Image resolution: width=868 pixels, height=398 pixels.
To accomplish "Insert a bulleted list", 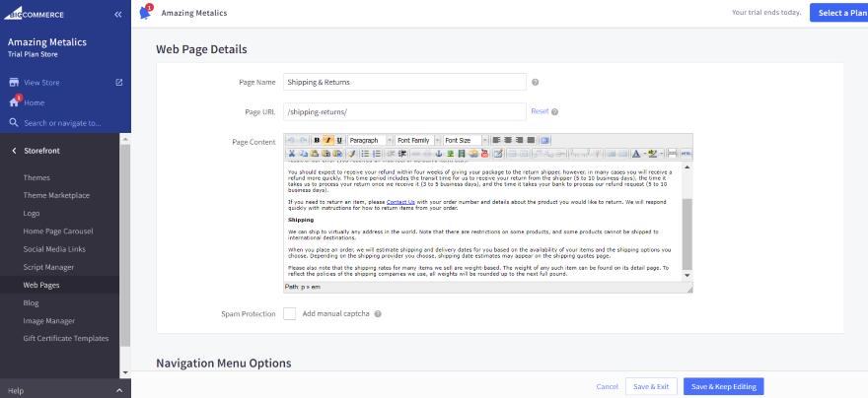I will click(x=365, y=154).
